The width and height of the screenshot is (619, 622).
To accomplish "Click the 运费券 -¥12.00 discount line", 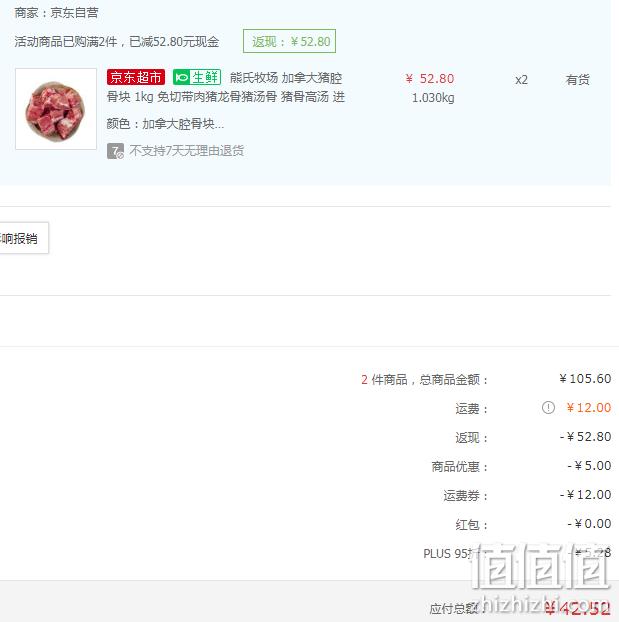I will [527, 495].
